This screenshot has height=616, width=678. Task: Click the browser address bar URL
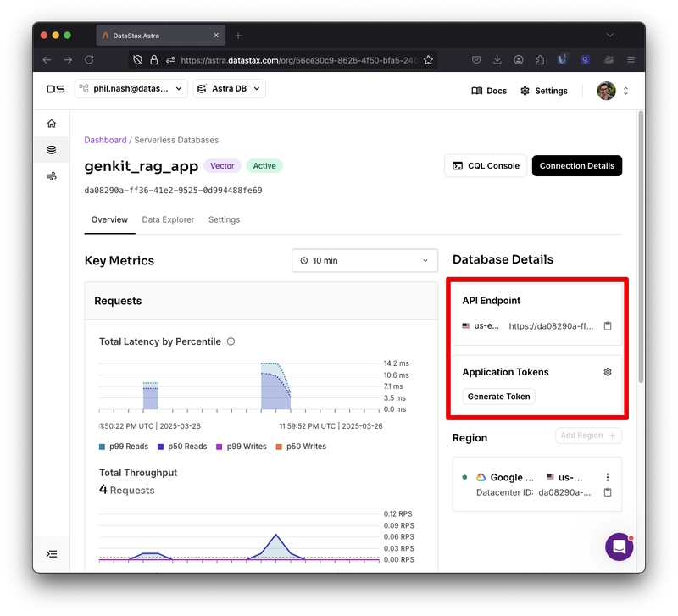298,60
